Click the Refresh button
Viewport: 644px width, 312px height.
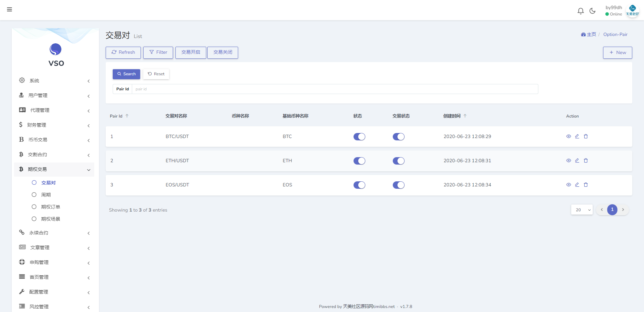pos(123,52)
